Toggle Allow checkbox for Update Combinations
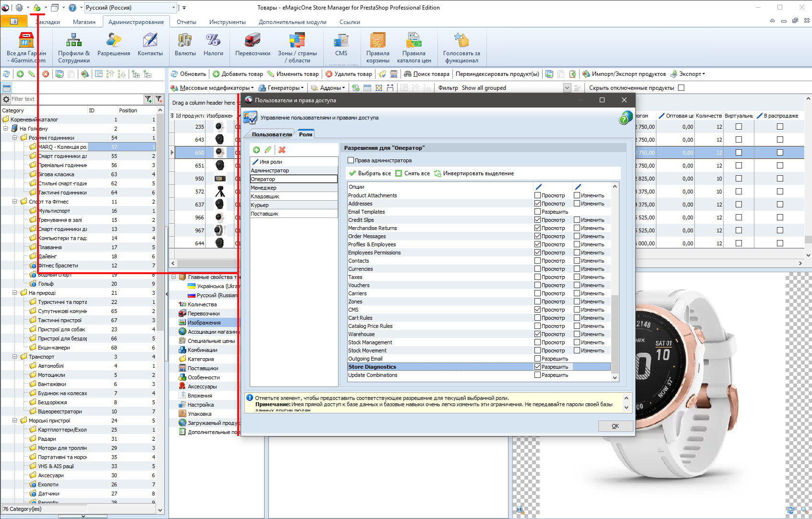 [537, 375]
